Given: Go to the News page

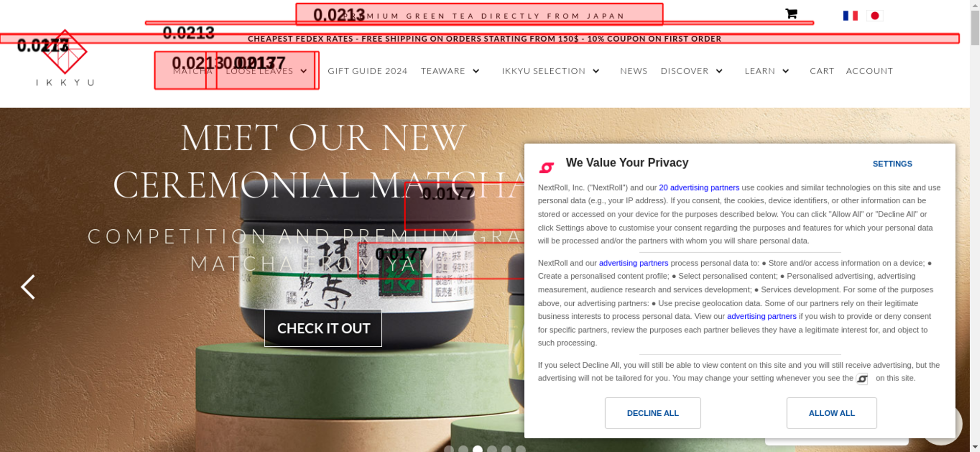Looking at the screenshot, I should point(634,71).
